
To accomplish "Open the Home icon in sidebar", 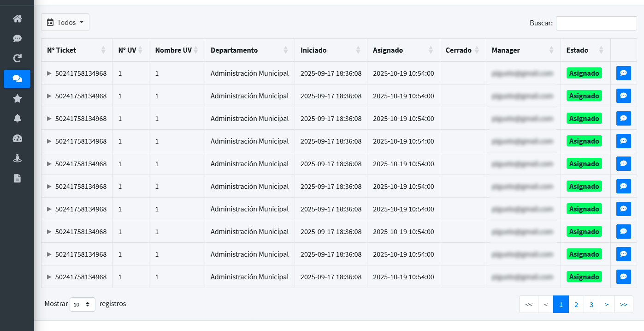I will tap(18, 19).
